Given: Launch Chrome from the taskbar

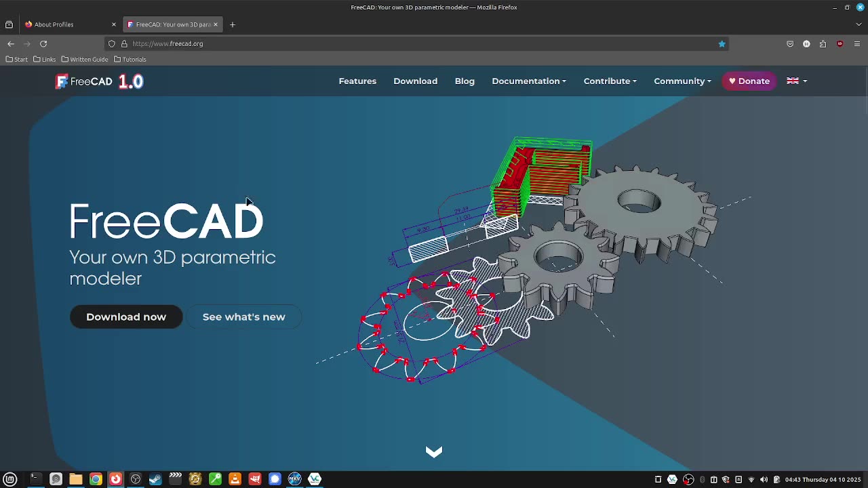Looking at the screenshot, I should (x=96, y=479).
